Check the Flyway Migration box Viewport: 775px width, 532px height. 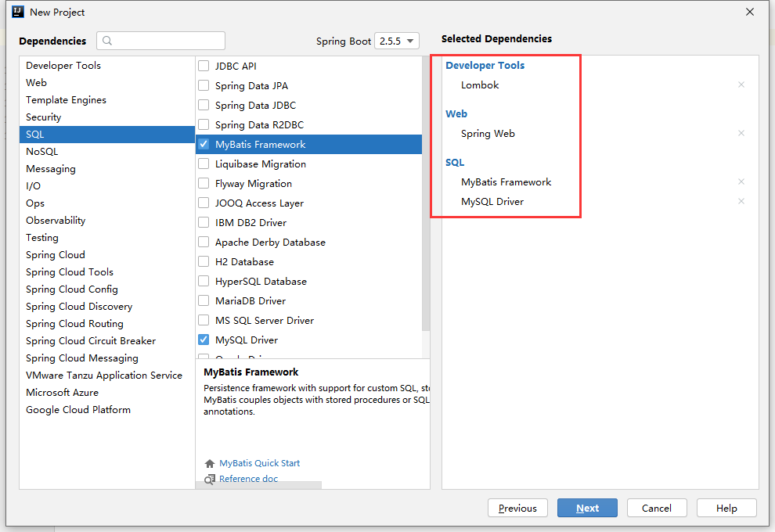204,183
